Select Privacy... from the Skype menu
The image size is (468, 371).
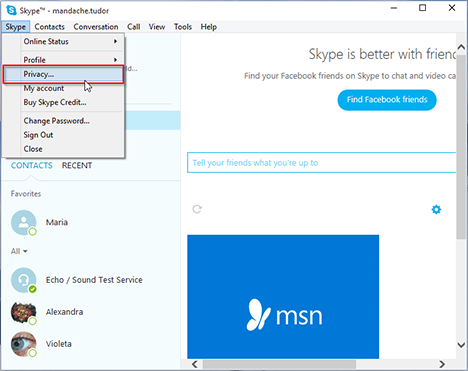point(63,74)
